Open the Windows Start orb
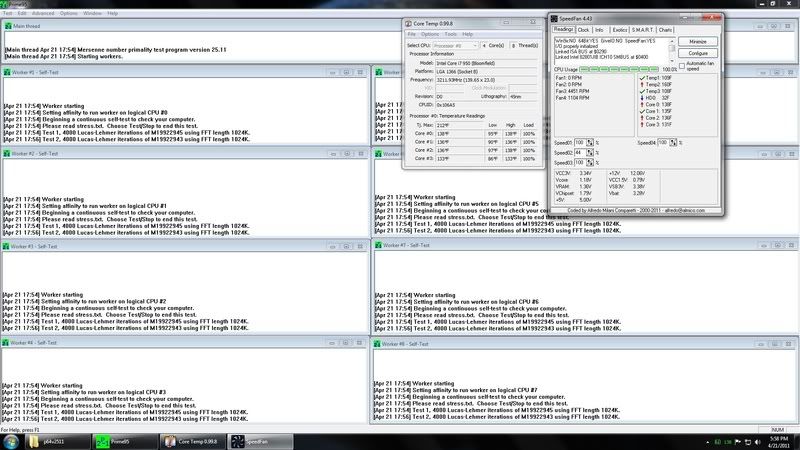 point(11,441)
